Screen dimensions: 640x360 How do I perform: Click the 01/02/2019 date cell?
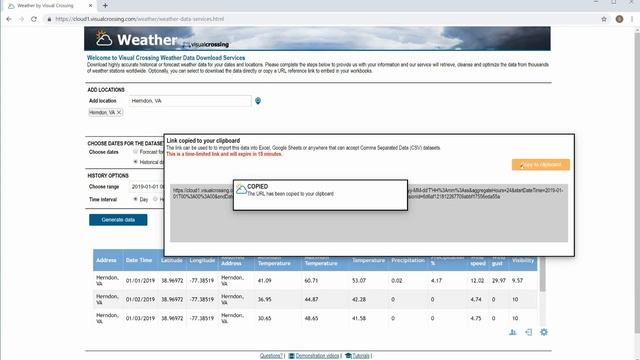pyautogui.click(x=140, y=300)
